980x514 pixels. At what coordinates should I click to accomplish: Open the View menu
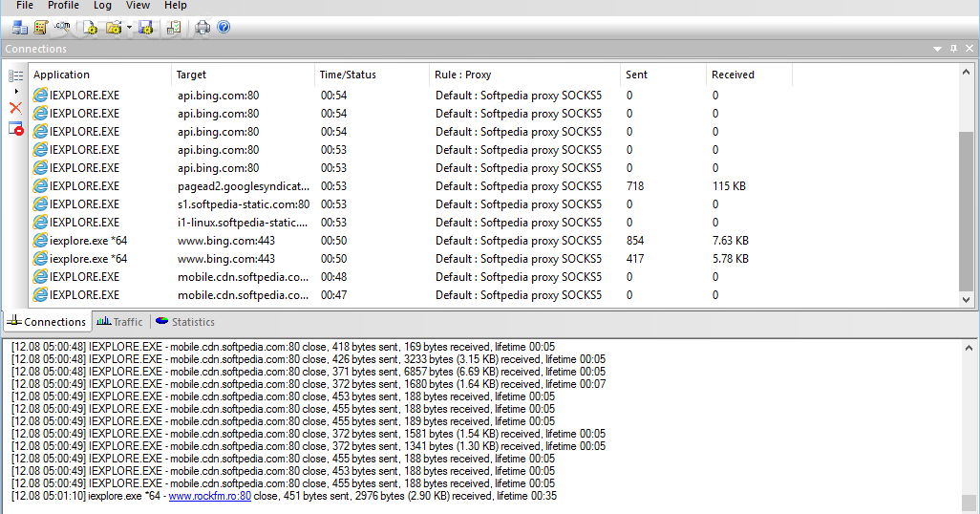[x=138, y=6]
